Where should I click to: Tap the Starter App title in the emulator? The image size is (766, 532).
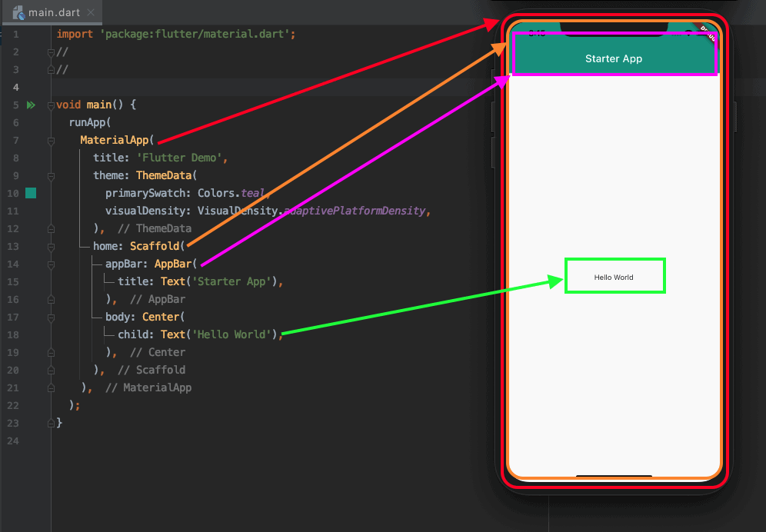point(614,58)
